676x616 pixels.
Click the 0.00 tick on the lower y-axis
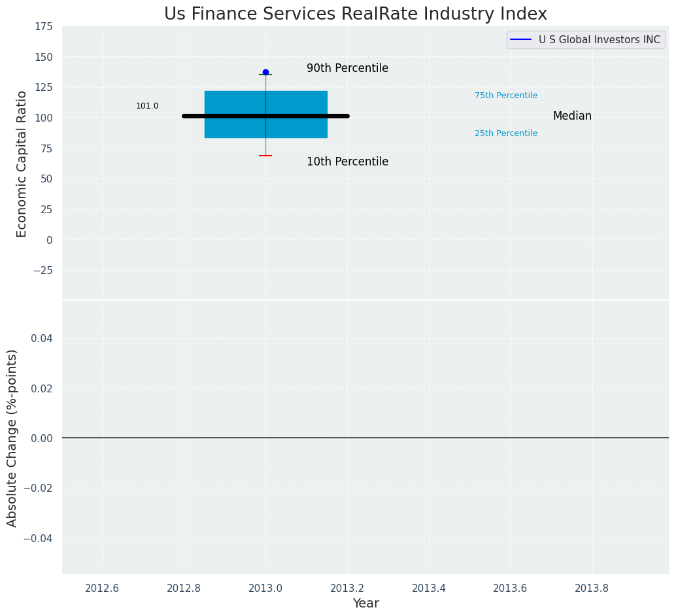42,438
